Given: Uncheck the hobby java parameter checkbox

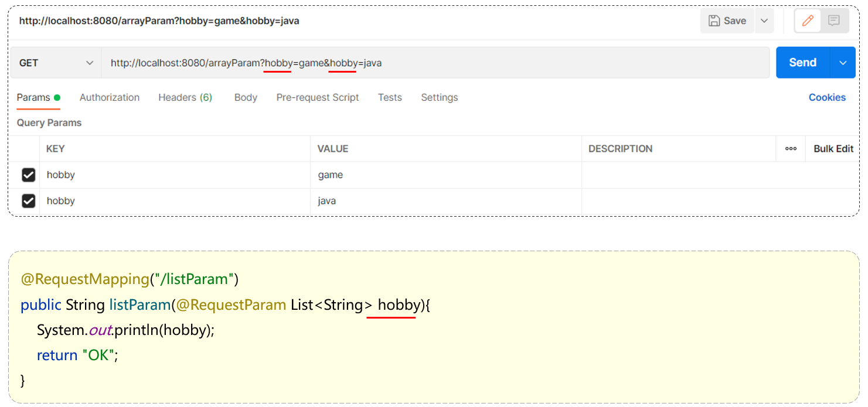Looking at the screenshot, I should pyautogui.click(x=28, y=201).
